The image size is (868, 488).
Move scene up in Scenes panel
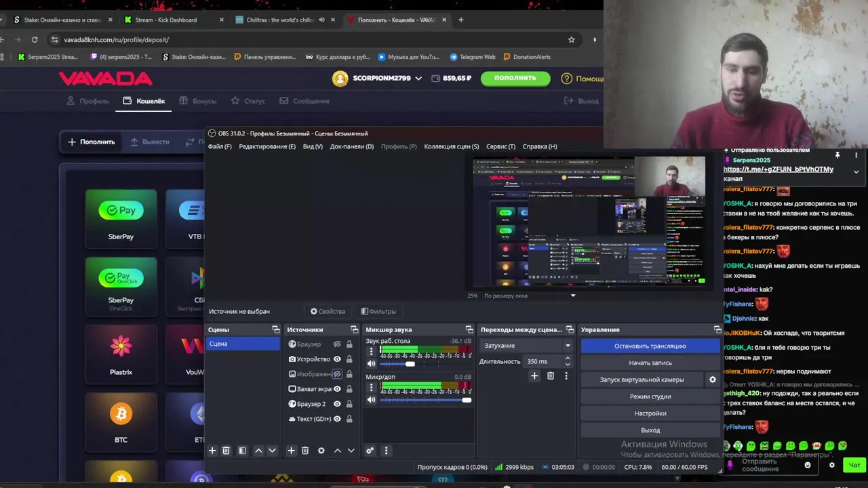point(258,451)
